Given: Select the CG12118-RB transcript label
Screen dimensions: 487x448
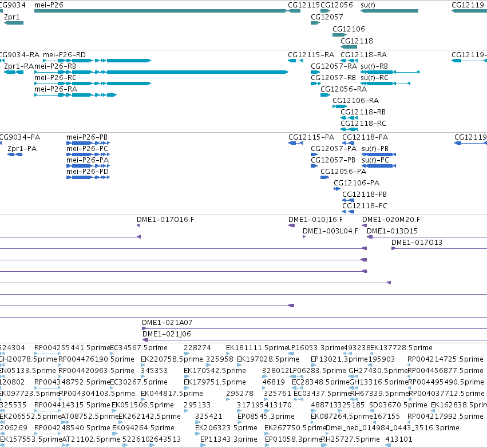Looking at the screenshot, I should (x=363, y=112).
